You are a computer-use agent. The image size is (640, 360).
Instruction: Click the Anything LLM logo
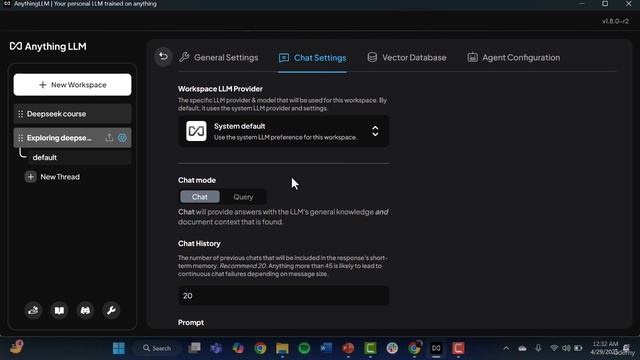click(48, 47)
